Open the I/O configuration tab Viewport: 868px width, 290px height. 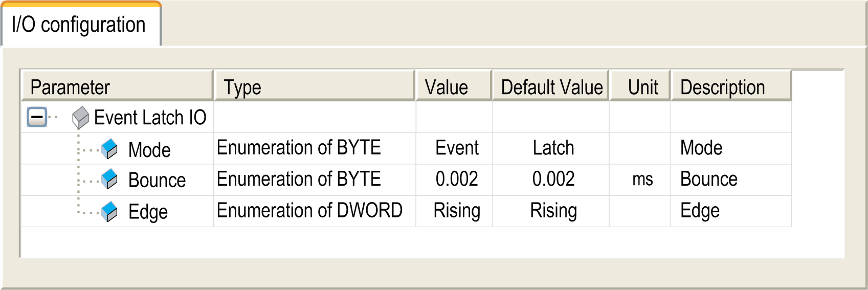pos(80,25)
